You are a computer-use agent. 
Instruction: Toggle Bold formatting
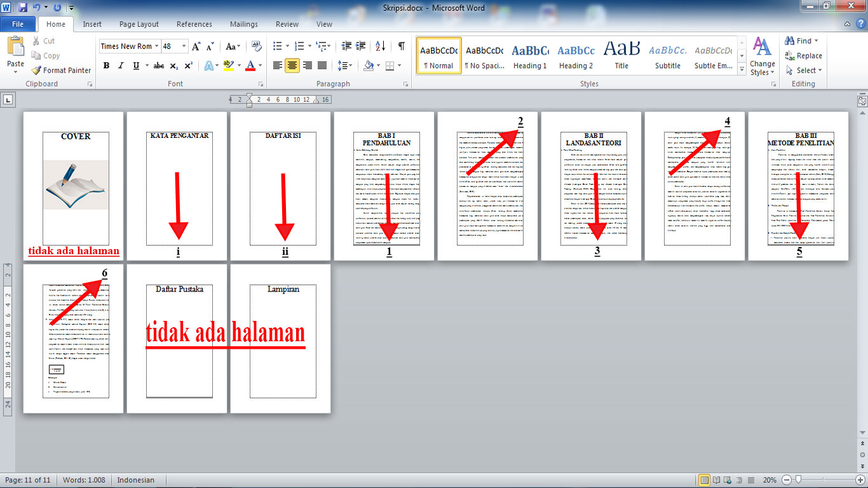pos(106,65)
